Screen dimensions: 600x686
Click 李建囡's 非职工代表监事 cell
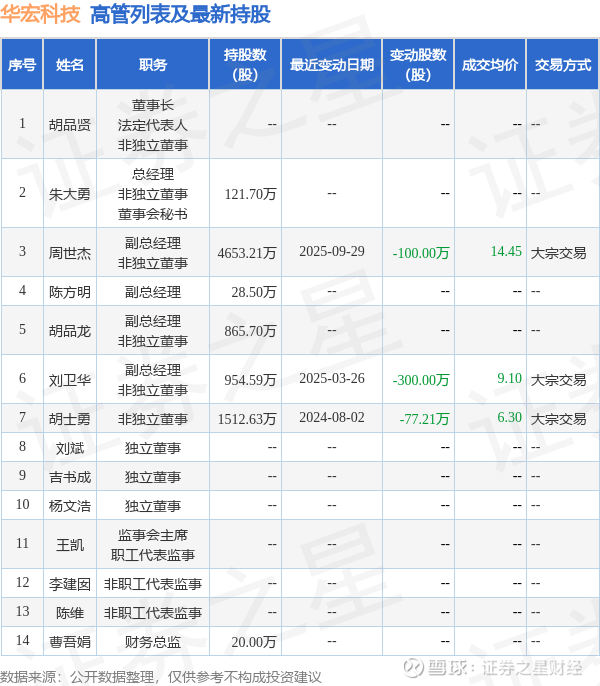pyautogui.click(x=153, y=584)
